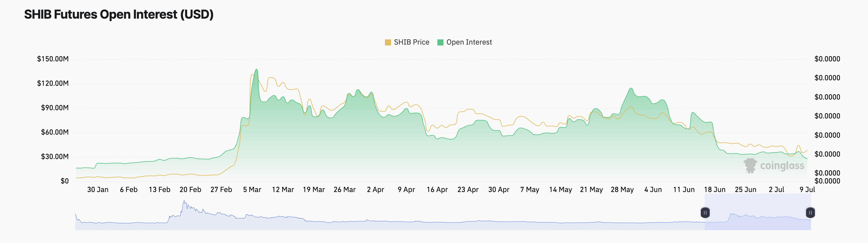Viewport: 868px width, 243px height.
Task: Click the 9 Jul date label
Action: [807, 190]
